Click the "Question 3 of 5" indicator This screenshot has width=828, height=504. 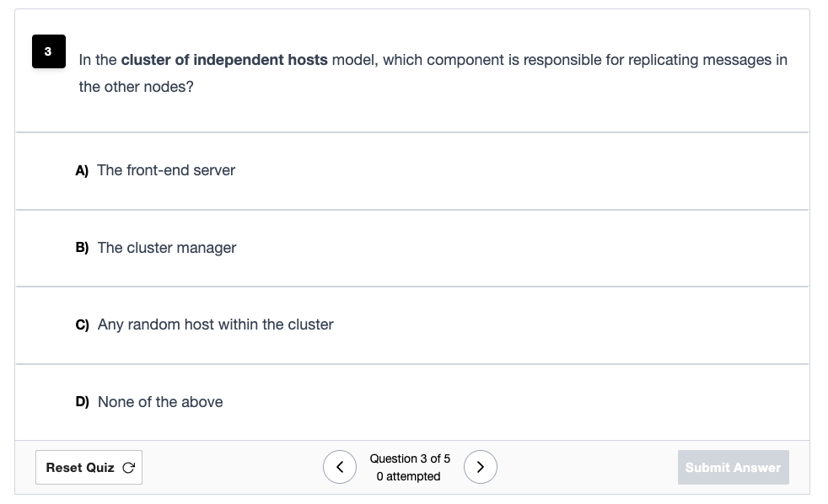(x=410, y=458)
